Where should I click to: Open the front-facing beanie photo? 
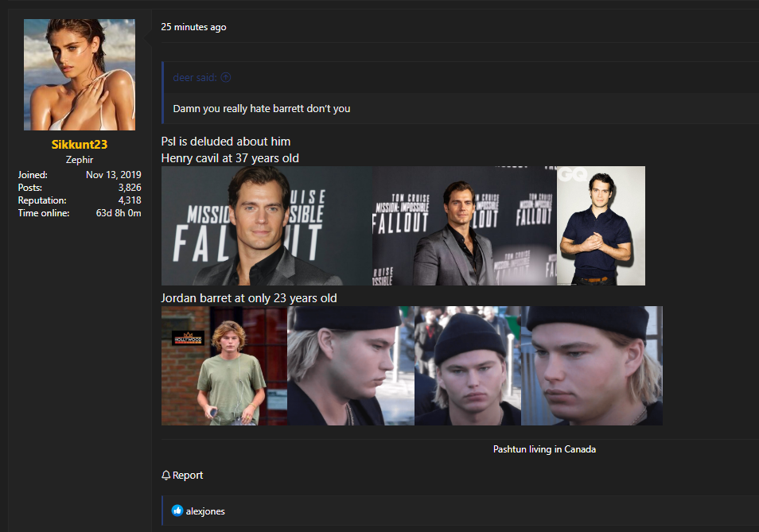click(x=467, y=366)
